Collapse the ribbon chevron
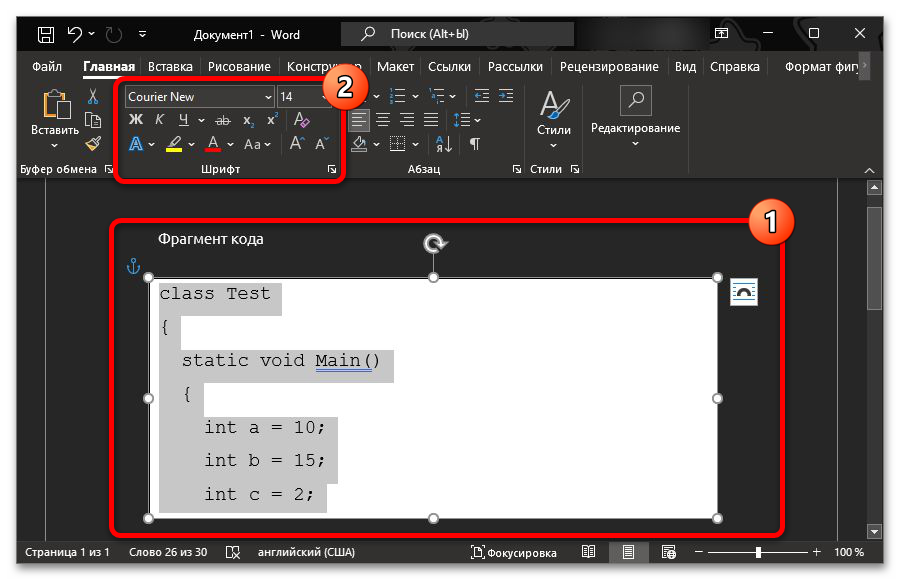Screen dimensions: 900x580 pos(870,170)
